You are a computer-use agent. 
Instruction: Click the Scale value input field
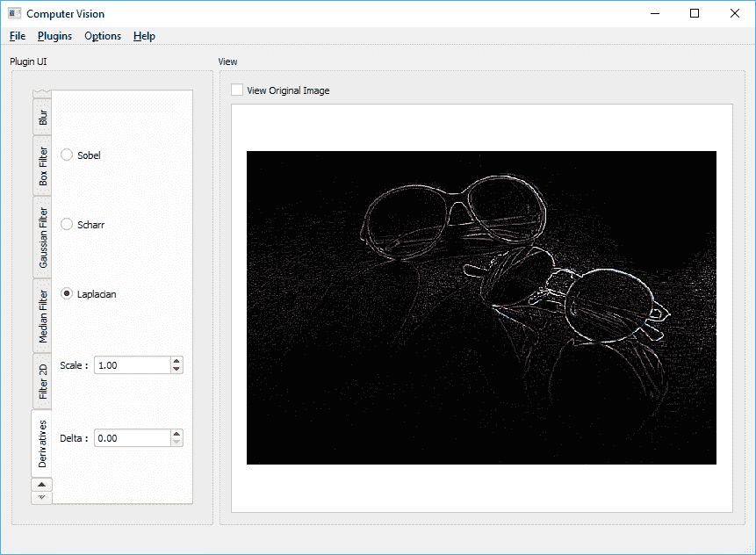coord(132,365)
